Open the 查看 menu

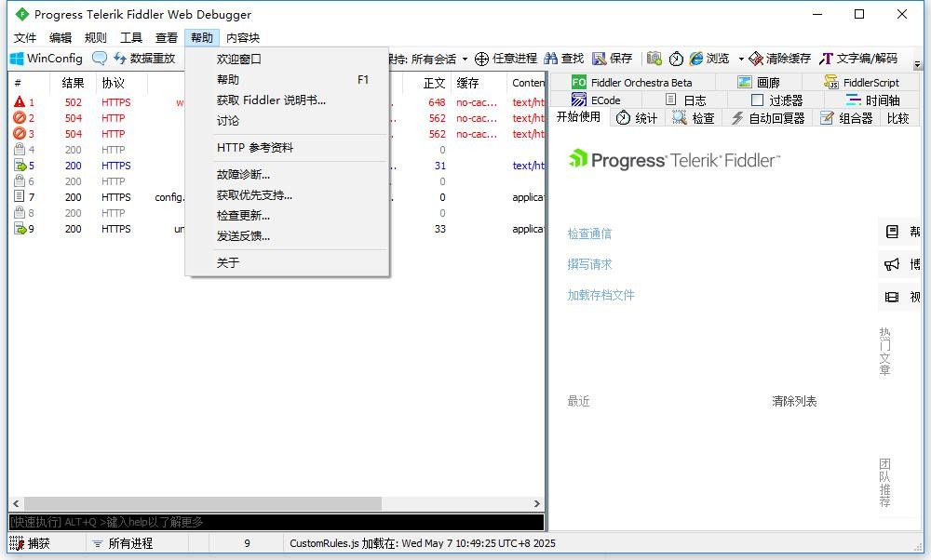pyautogui.click(x=167, y=38)
